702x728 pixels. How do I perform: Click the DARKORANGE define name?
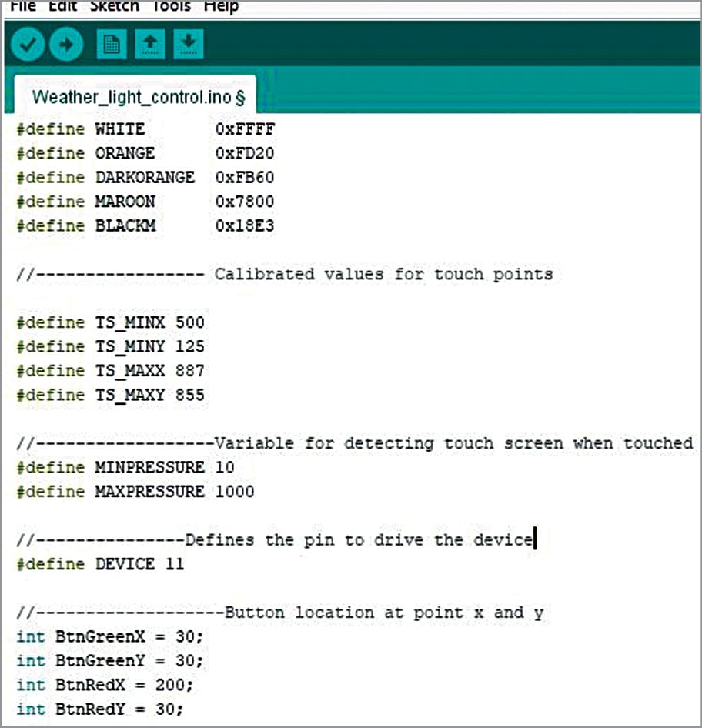(145, 178)
